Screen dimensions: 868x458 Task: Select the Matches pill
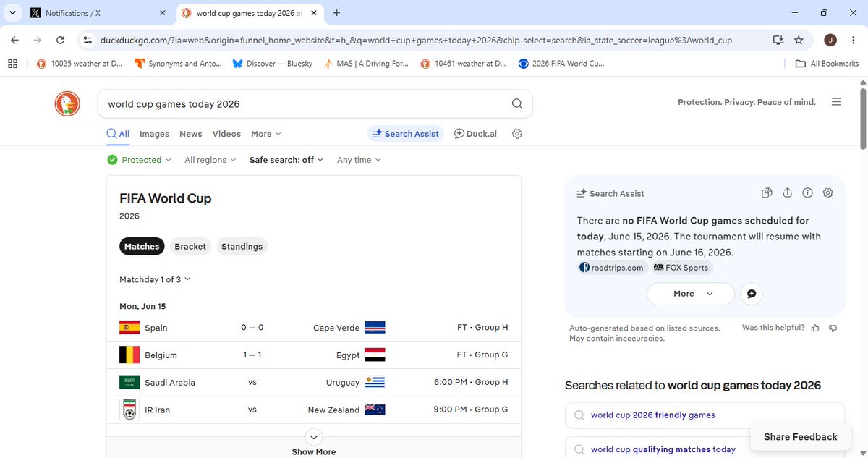[142, 247]
